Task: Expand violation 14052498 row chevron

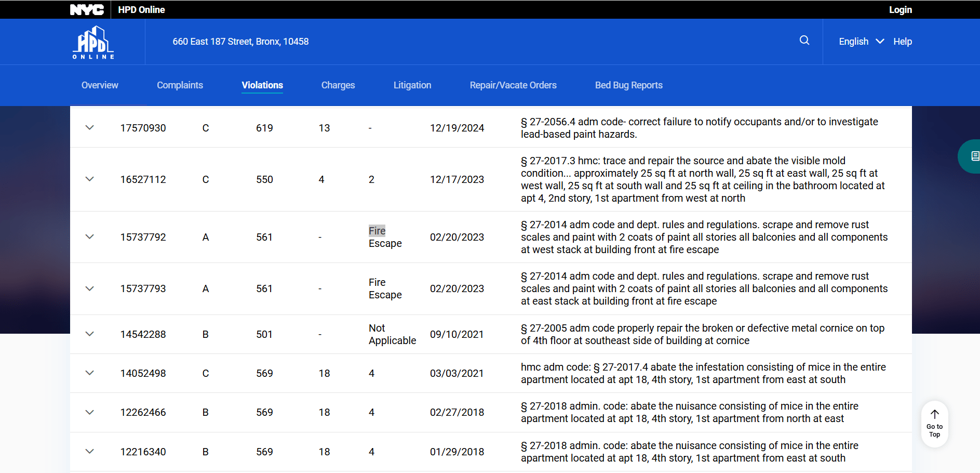Action: click(90, 373)
